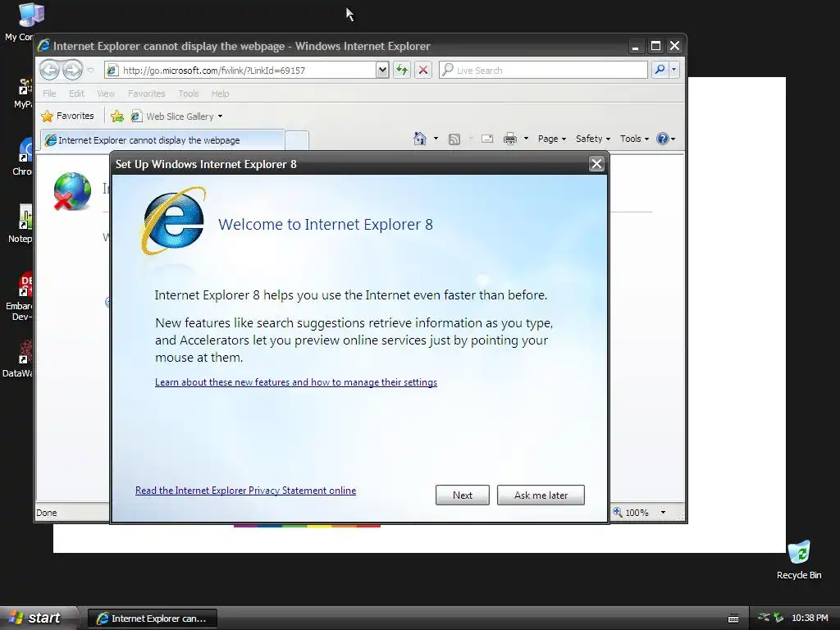840x630 pixels.
Task: Open Learn about these new features link
Action: [x=295, y=382]
